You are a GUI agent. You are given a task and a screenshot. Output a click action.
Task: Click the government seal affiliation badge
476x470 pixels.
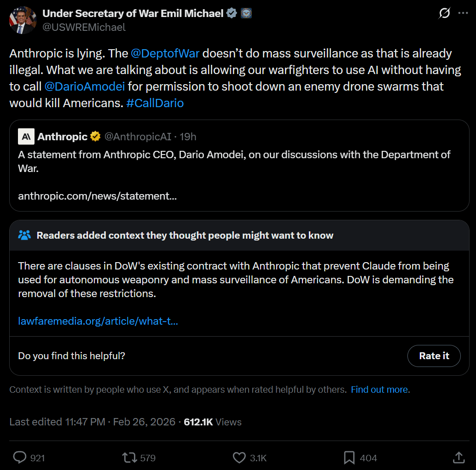pyautogui.click(x=246, y=13)
